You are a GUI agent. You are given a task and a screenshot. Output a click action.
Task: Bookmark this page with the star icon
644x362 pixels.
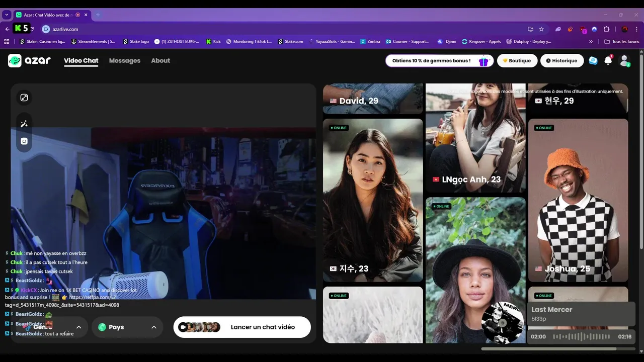point(541,29)
